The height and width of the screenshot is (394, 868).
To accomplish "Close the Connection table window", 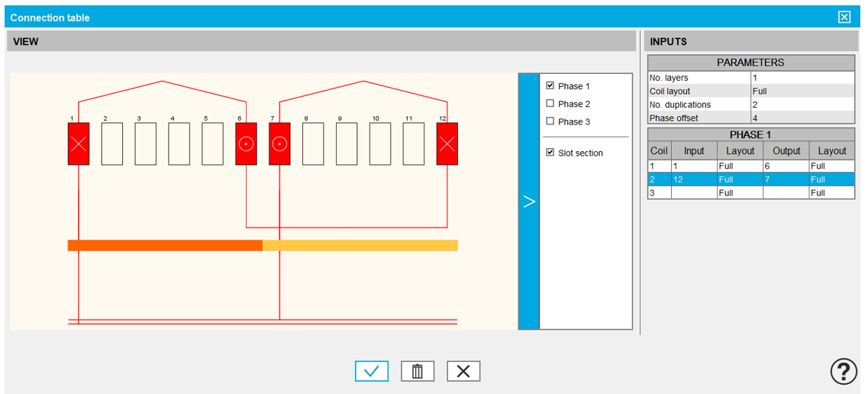I will pos(844,18).
